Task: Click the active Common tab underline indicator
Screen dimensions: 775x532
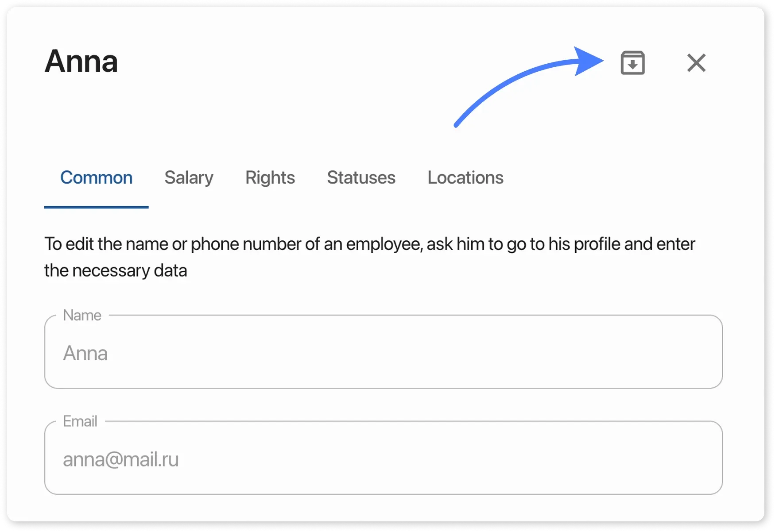Action: coord(96,206)
